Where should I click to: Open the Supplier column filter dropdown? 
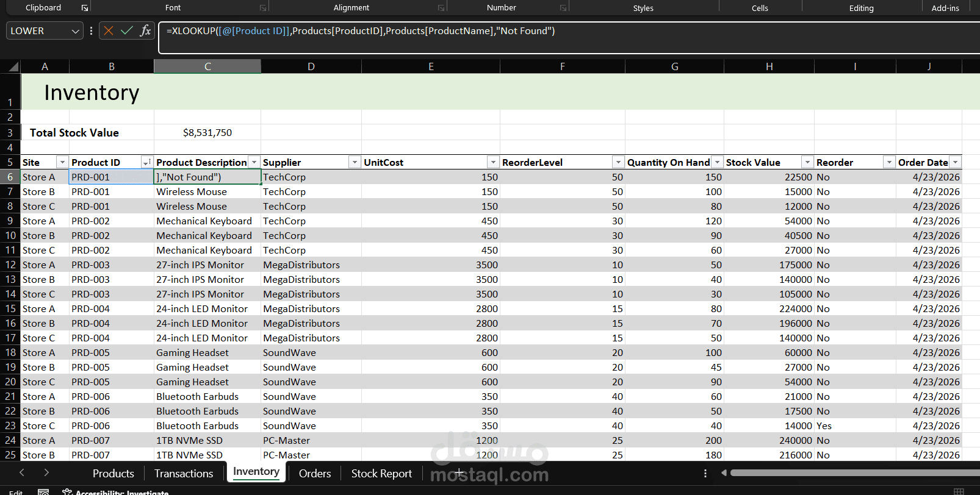point(355,162)
